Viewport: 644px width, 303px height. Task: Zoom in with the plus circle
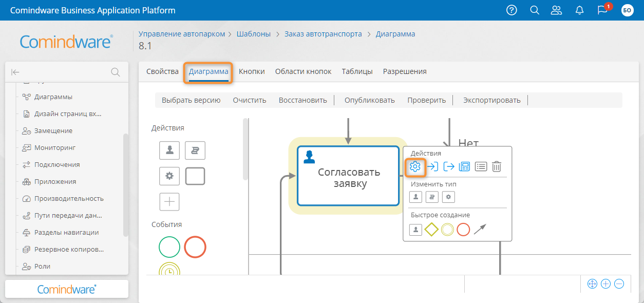click(605, 283)
